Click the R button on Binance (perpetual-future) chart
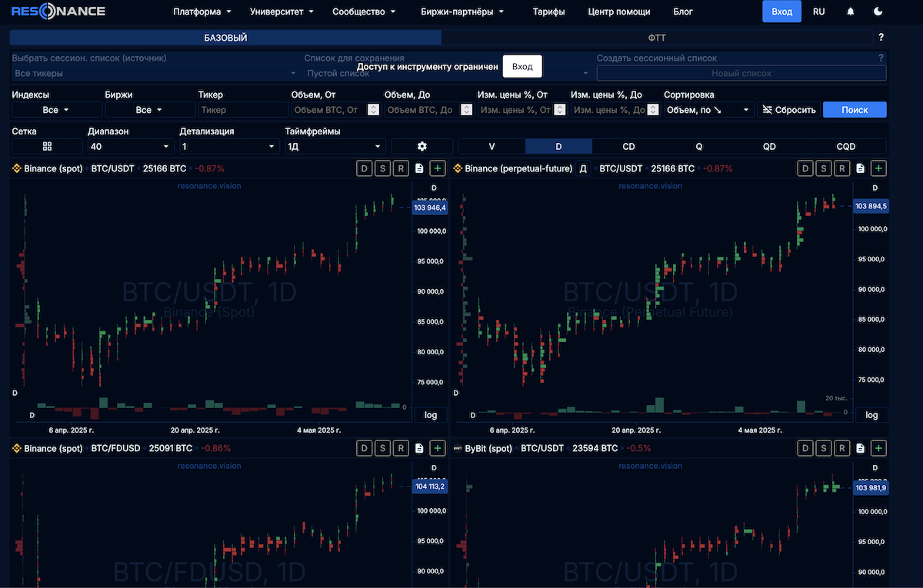The width and height of the screenshot is (923, 588). tap(842, 168)
